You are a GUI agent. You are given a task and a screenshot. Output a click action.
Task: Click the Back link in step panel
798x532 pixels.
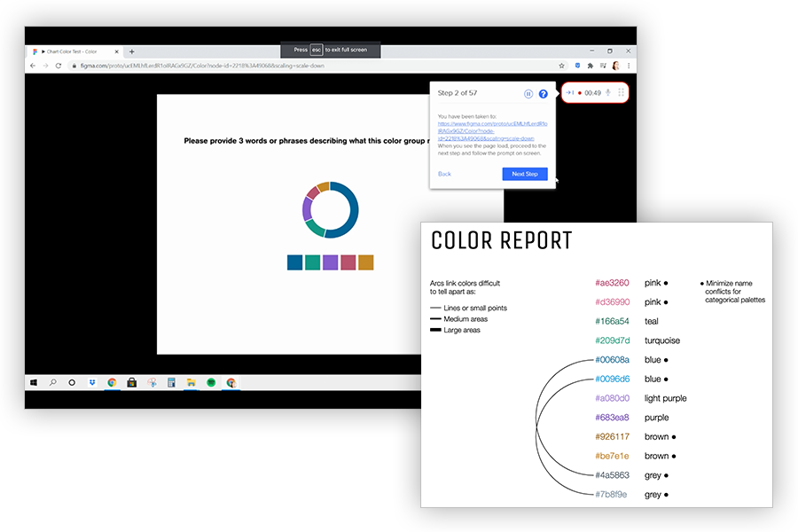(444, 174)
